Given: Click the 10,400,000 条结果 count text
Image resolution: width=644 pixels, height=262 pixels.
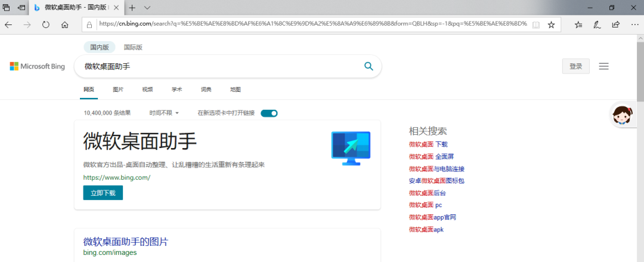Looking at the screenshot, I should pyautogui.click(x=107, y=113).
